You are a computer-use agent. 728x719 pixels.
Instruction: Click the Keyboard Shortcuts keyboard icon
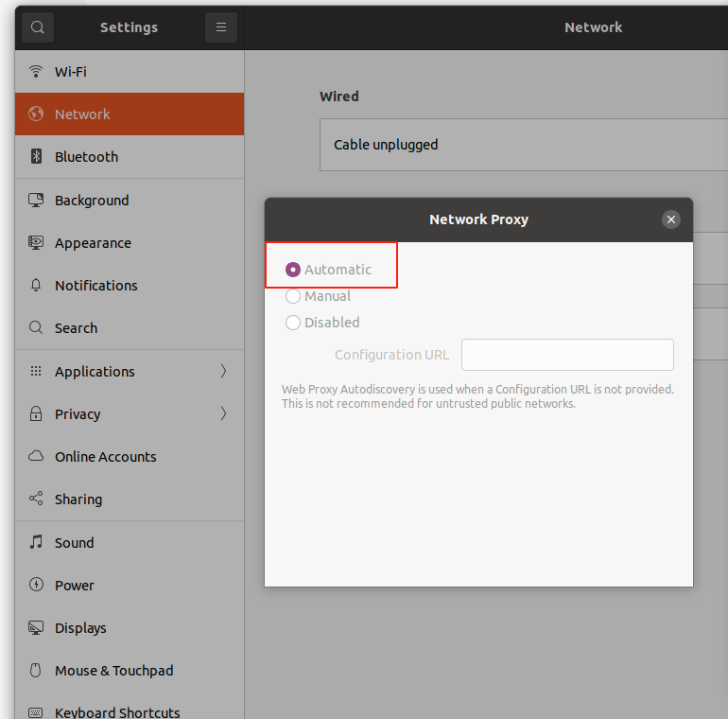point(36,712)
